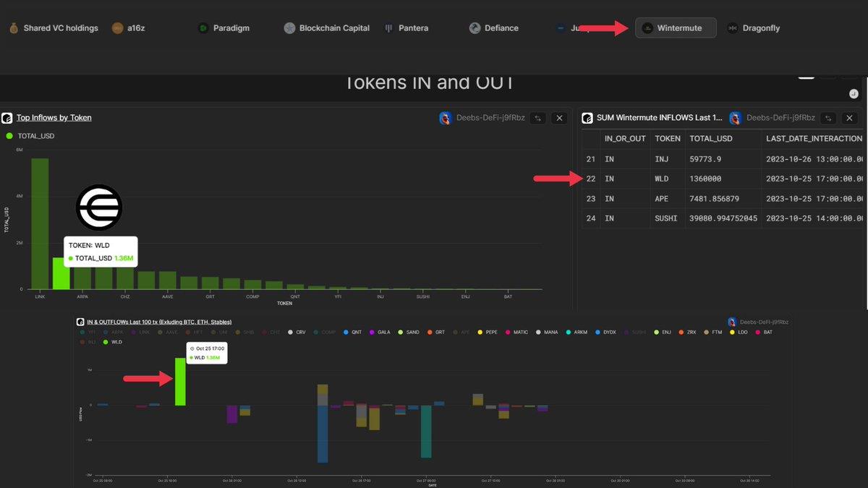Select the INJ token cell in row 21
This screenshot has height=488, width=868.
pos(662,158)
